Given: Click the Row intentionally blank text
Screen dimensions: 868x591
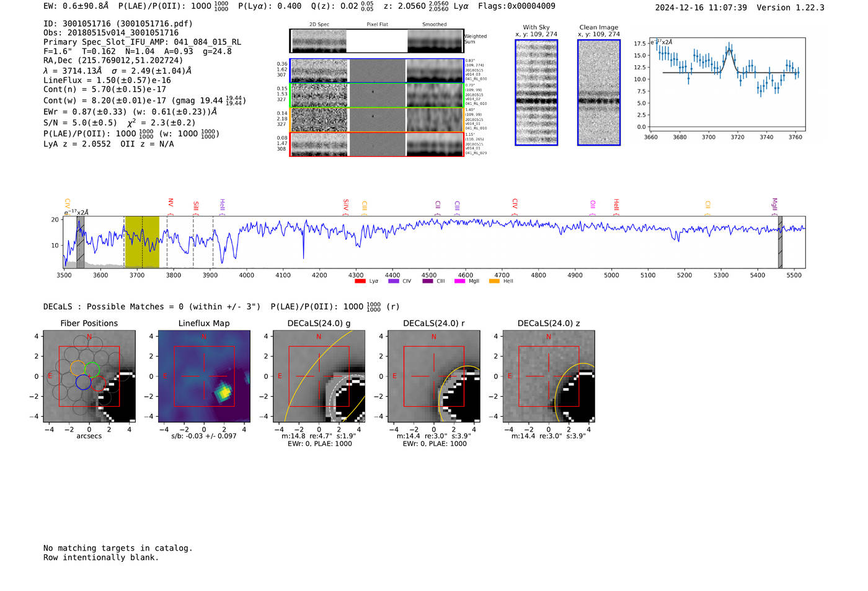Looking at the screenshot, I should [101, 558].
